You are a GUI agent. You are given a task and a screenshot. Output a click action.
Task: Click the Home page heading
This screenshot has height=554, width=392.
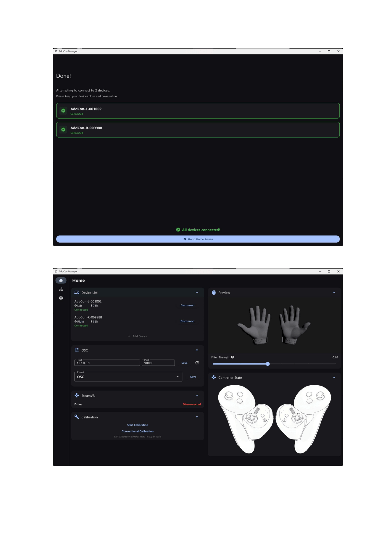tap(78, 280)
